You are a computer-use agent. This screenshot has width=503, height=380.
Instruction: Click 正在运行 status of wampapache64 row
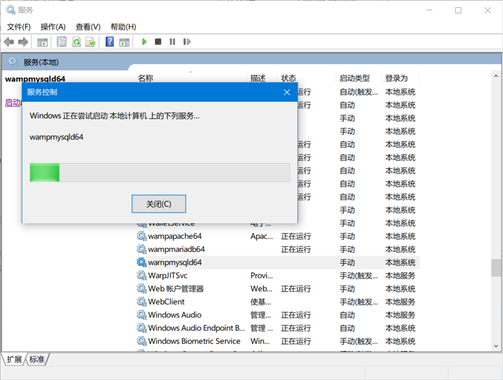296,236
